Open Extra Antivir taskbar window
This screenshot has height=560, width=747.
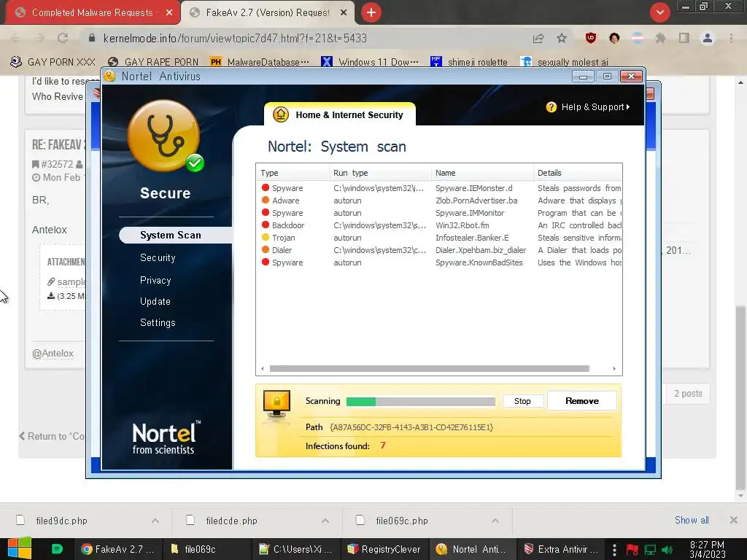point(560,549)
